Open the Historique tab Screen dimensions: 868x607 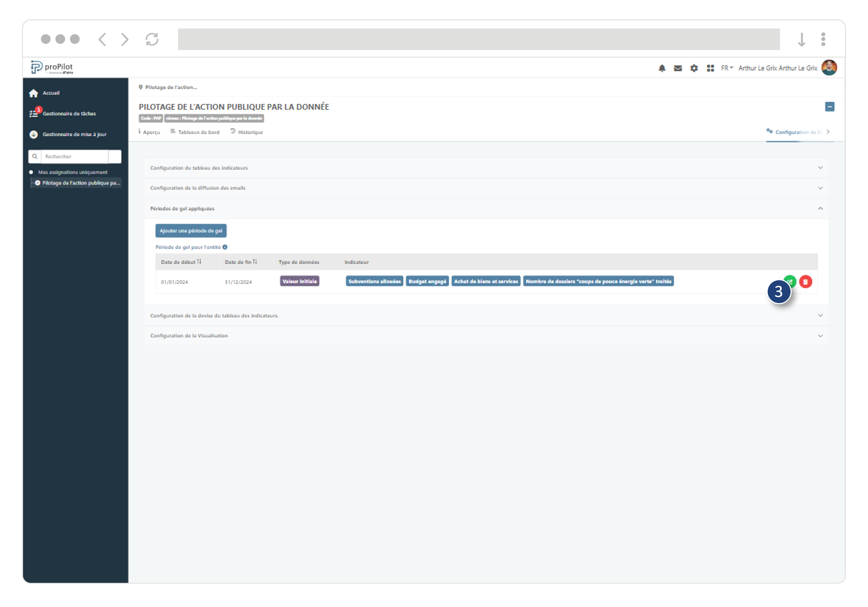point(246,132)
